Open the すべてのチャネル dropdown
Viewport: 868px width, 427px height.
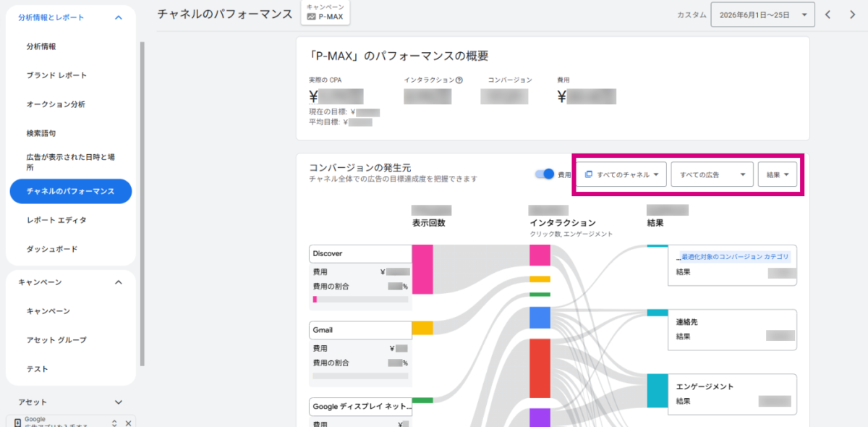point(621,174)
